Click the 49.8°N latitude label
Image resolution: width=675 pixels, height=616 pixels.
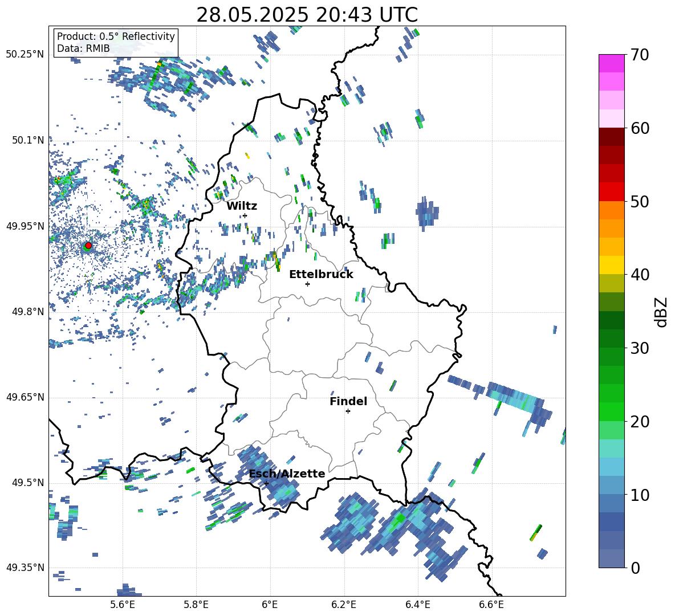(x=28, y=312)
